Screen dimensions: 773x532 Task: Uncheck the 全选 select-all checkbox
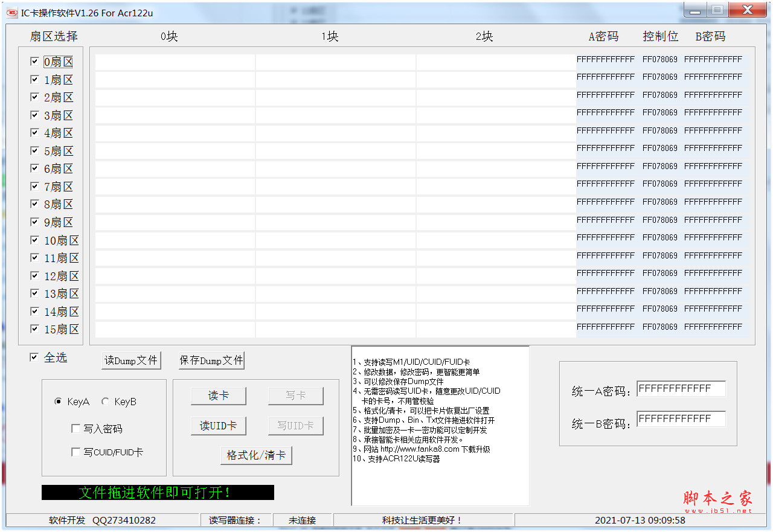point(34,357)
